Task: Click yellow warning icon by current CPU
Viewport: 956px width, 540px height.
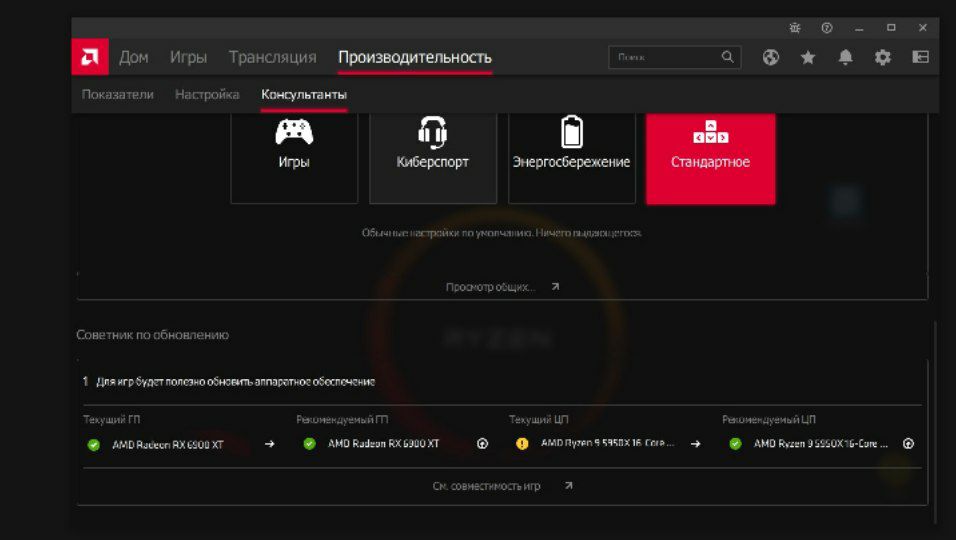Action: [x=522, y=444]
